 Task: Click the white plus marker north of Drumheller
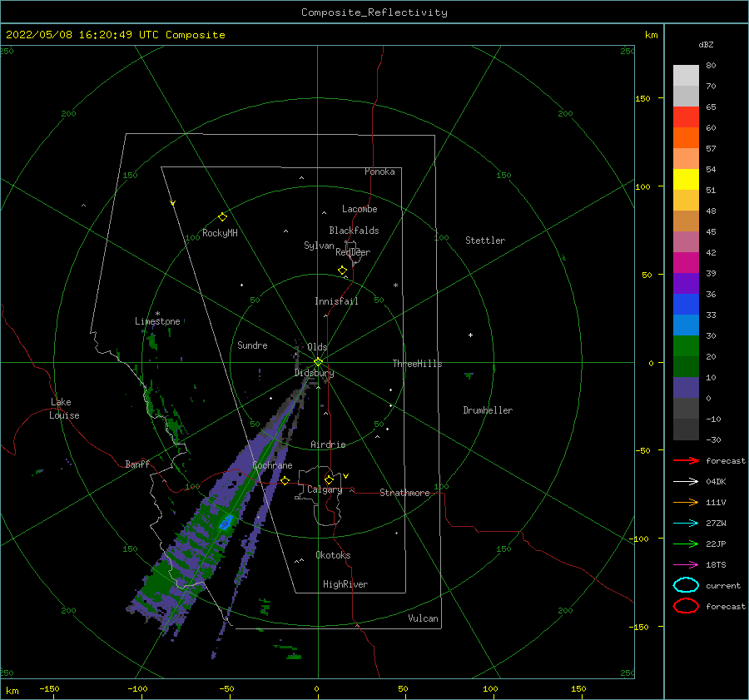tap(470, 335)
